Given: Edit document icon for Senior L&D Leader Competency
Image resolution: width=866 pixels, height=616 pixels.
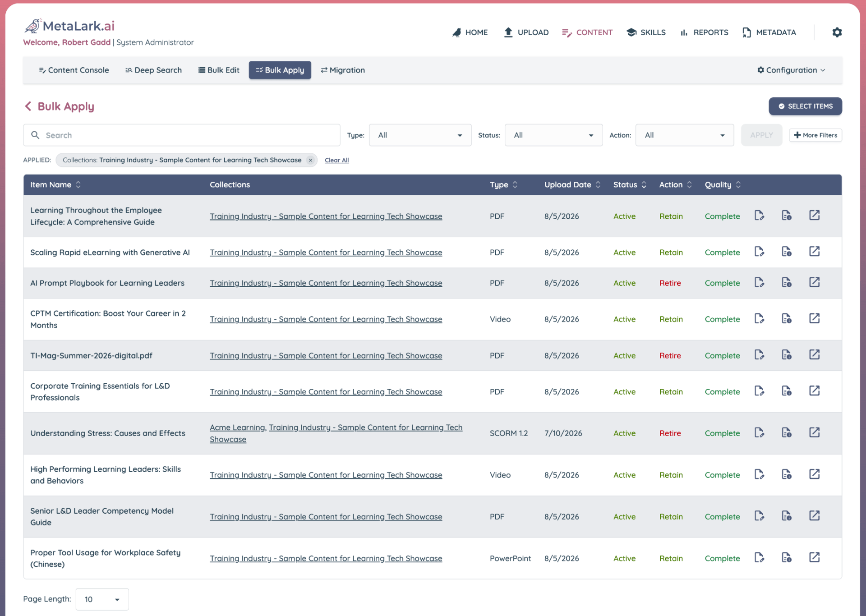Looking at the screenshot, I should click(760, 516).
